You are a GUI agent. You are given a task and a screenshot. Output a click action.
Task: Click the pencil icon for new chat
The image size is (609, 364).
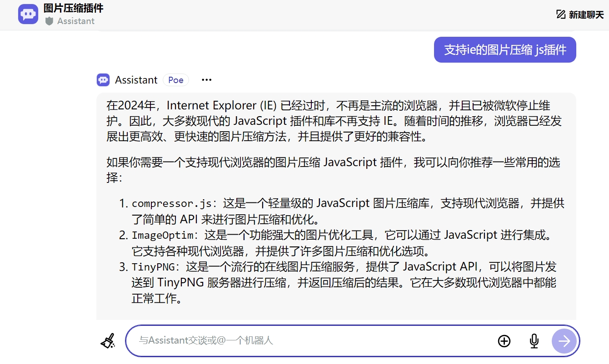coord(561,15)
